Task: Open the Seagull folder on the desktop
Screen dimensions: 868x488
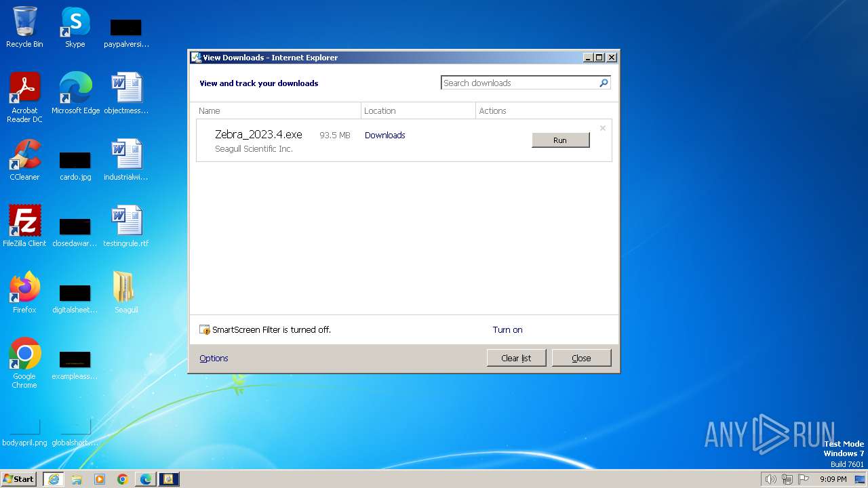Action: (126, 292)
